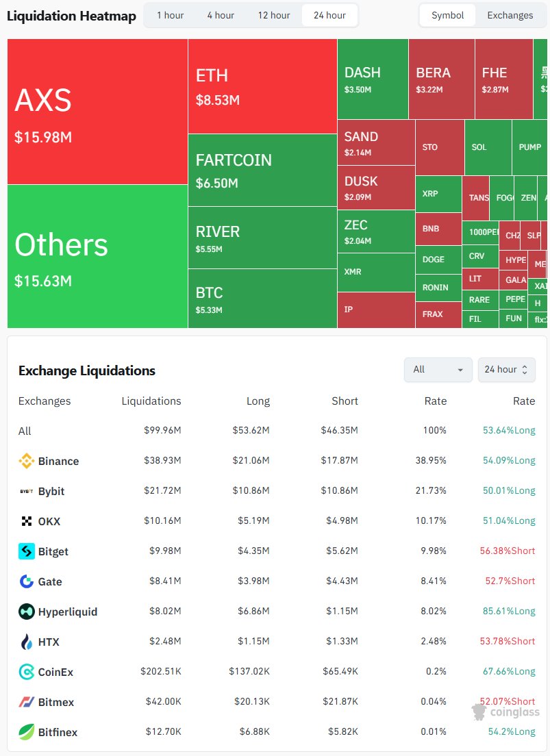Select the Symbol heatmap view
Image resolution: width=550 pixels, height=756 pixels.
[x=447, y=15]
